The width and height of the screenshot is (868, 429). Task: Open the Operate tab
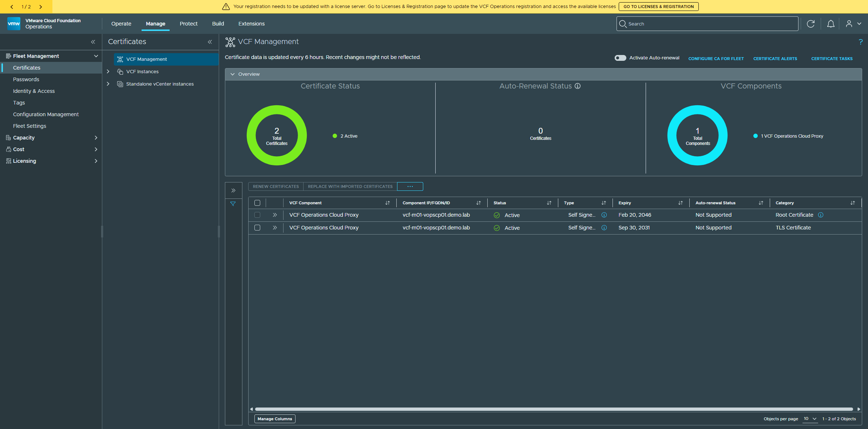pyautogui.click(x=121, y=24)
